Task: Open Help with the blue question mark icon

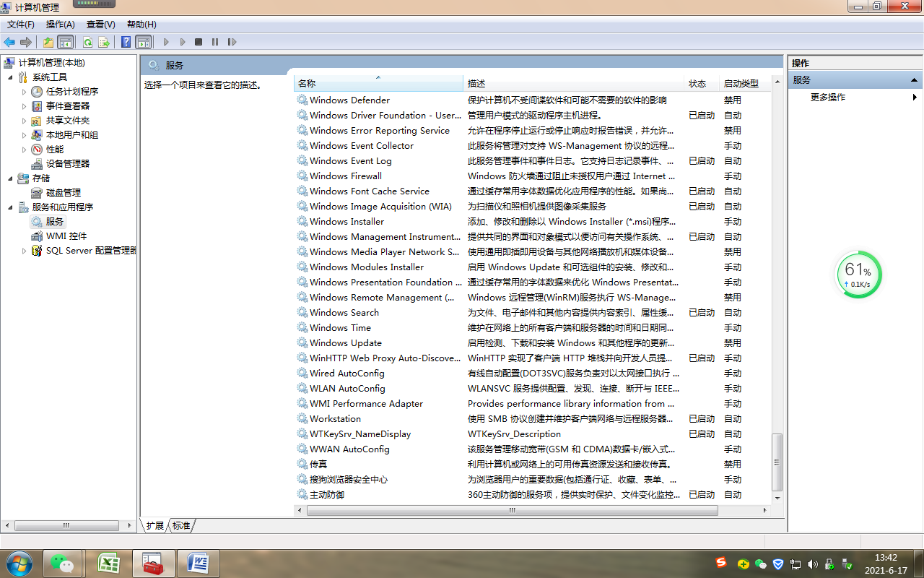Action: click(x=126, y=42)
